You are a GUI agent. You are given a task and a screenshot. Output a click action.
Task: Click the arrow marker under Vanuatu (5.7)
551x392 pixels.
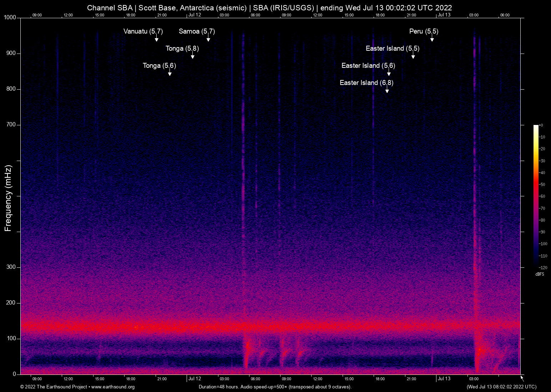point(156,39)
